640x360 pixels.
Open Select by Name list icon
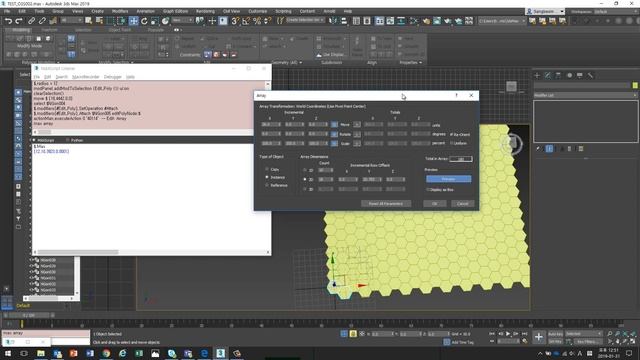(x=99, y=20)
